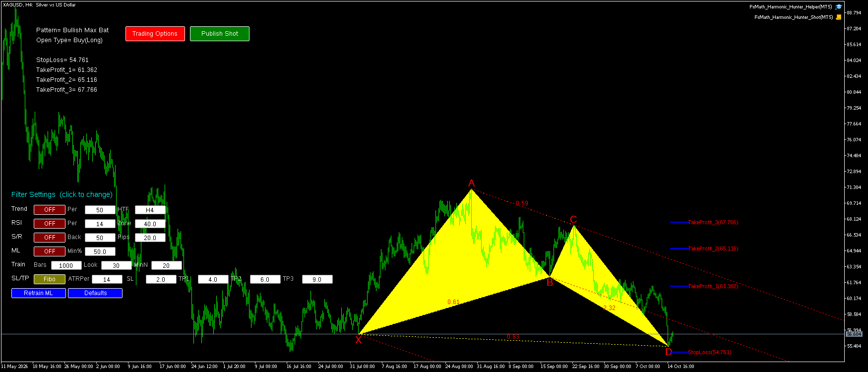Click the SL multiplier field showing 2.0
Screen dimensions: 868x372
coord(161,279)
